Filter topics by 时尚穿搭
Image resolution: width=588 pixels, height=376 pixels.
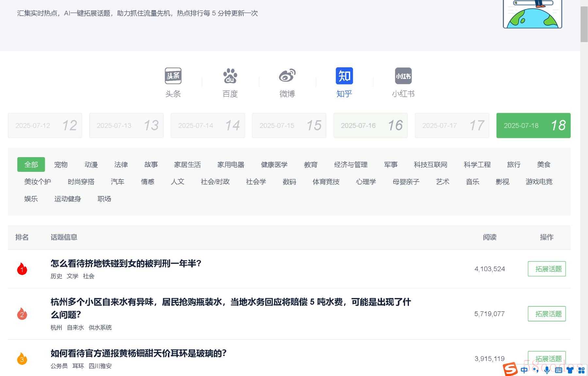click(81, 182)
